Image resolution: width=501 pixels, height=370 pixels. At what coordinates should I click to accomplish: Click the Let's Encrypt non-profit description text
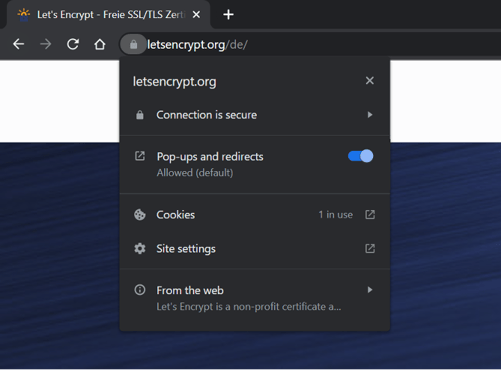coord(249,307)
